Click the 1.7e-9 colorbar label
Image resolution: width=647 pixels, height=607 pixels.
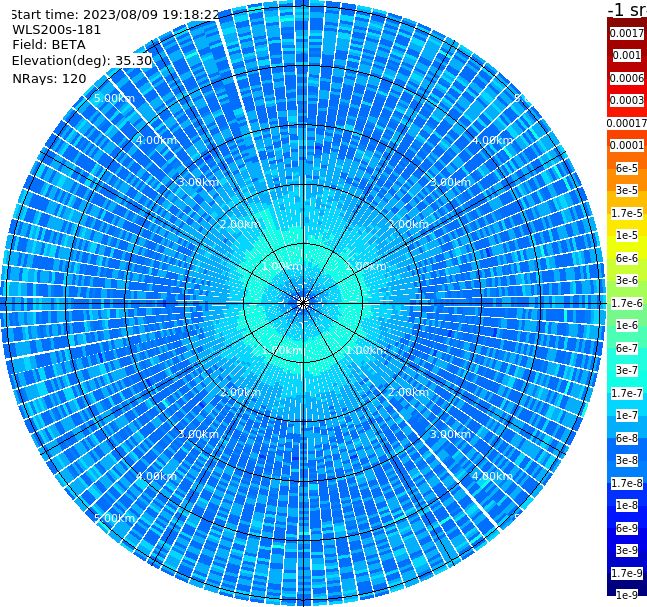coord(627,573)
